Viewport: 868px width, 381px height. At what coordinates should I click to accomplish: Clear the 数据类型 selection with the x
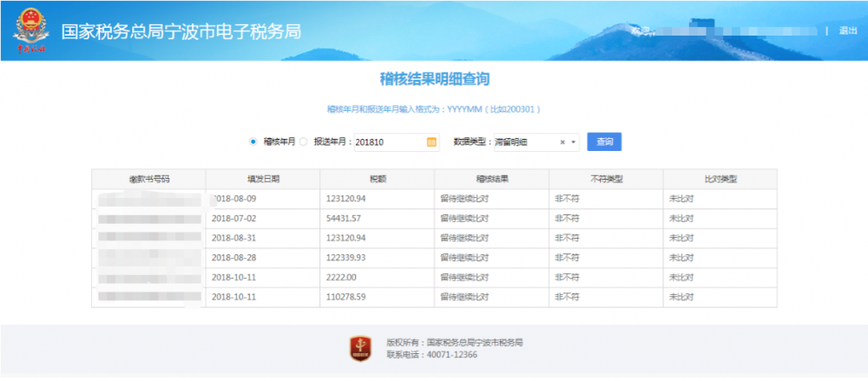[x=562, y=142]
